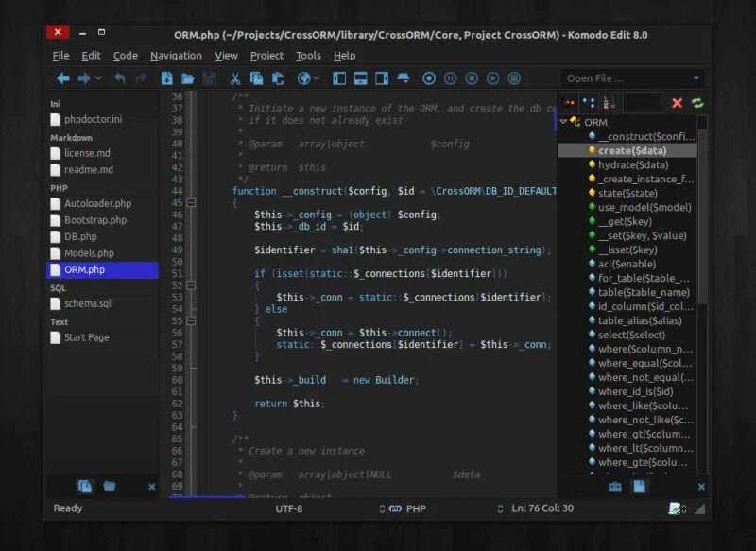Viewport: 756px width, 551px height.
Task: Select schema.sql in the file list
Action: click(x=102, y=303)
